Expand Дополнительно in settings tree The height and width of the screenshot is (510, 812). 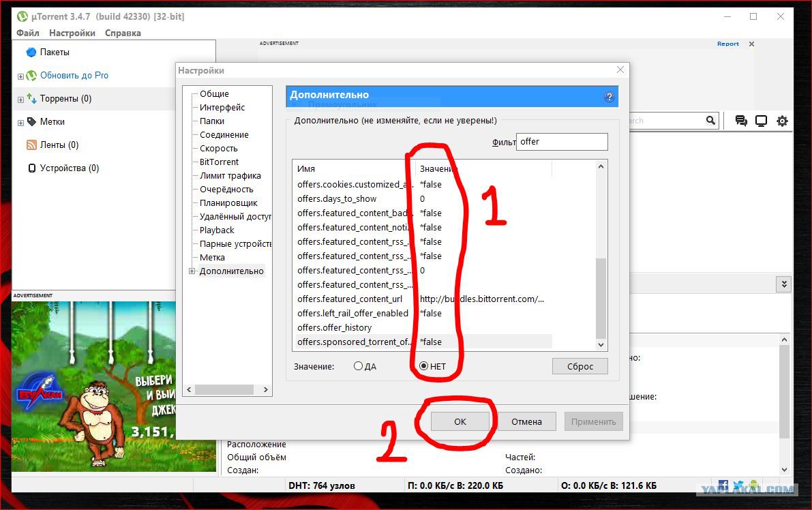(192, 271)
